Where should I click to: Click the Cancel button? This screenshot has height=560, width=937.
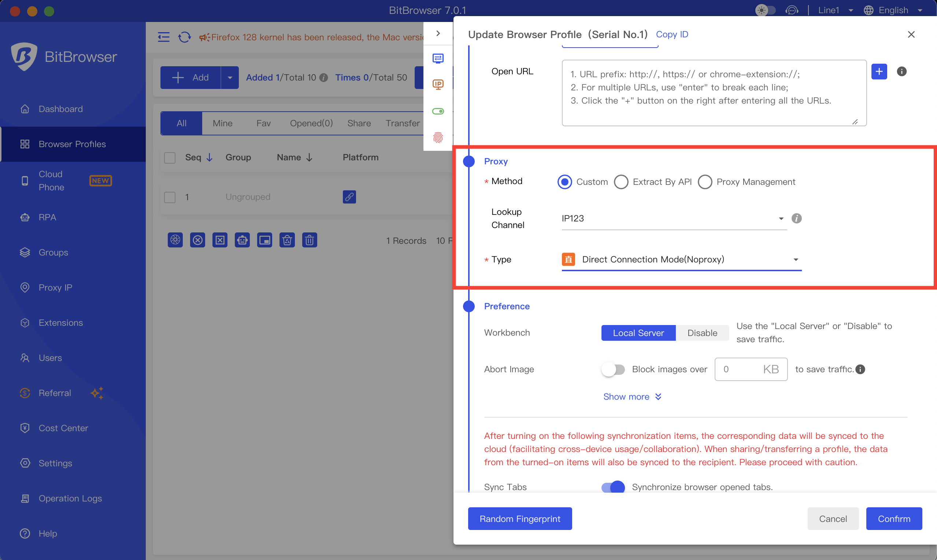833,519
